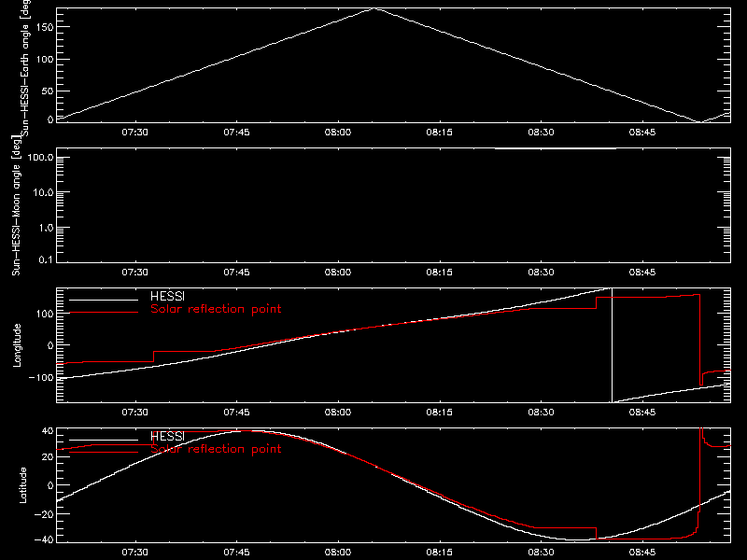Click HESSI legend entry in Longitude plot

(x=167, y=296)
